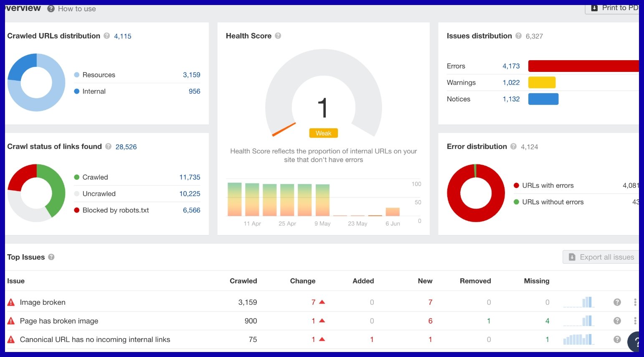
Task: Click the trend sparkline for Page has broken image
Action: (x=578, y=321)
